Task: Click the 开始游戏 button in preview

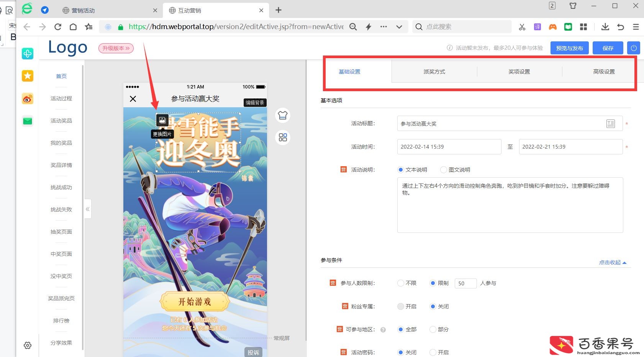Action: (x=195, y=302)
